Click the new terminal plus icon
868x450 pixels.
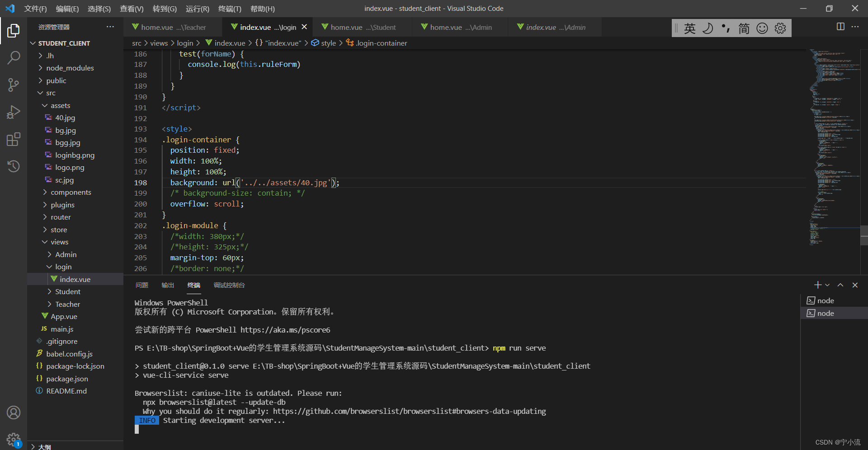[817, 285]
